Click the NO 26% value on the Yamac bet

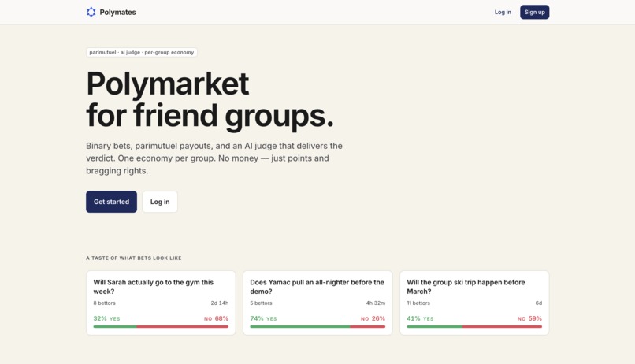373,318
